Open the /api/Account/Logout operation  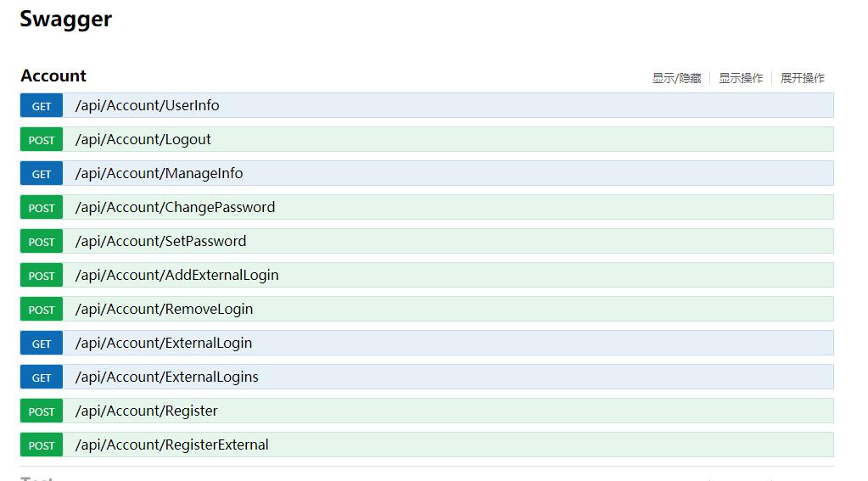tap(143, 139)
